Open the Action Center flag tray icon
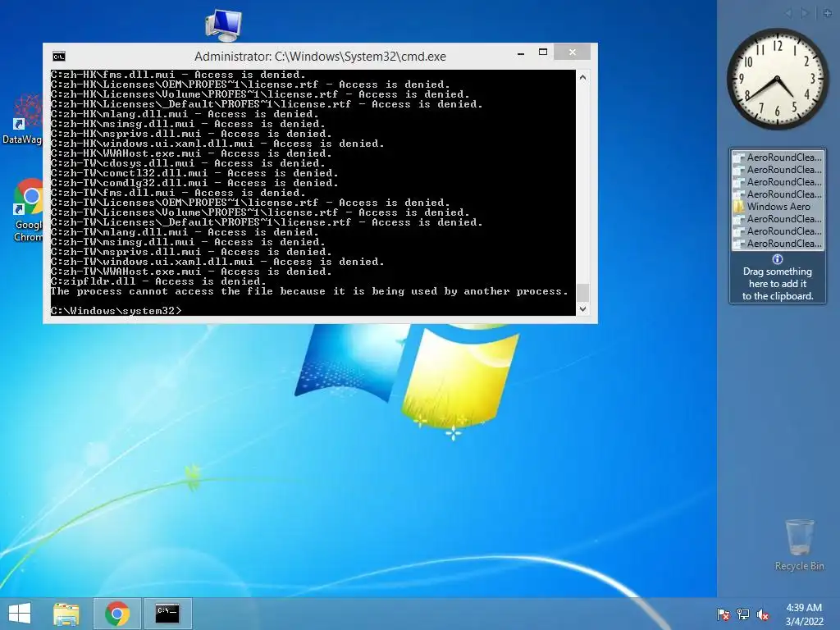The image size is (840, 630). tap(724, 614)
